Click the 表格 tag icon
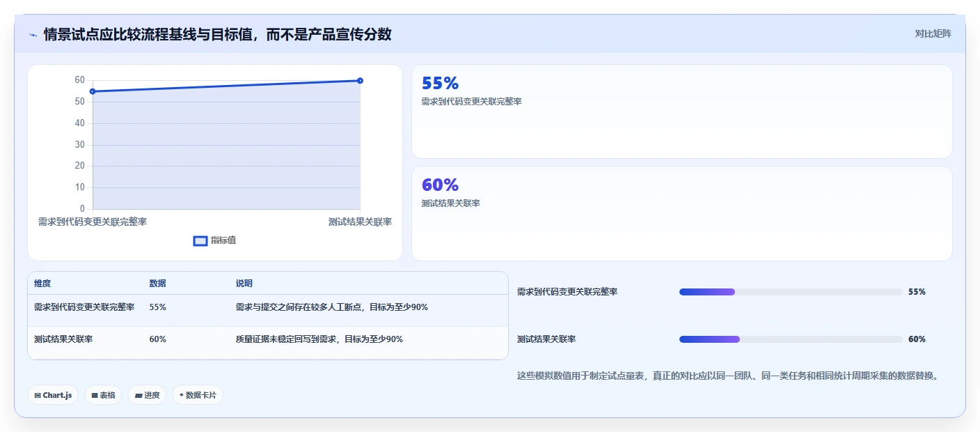 coord(95,395)
